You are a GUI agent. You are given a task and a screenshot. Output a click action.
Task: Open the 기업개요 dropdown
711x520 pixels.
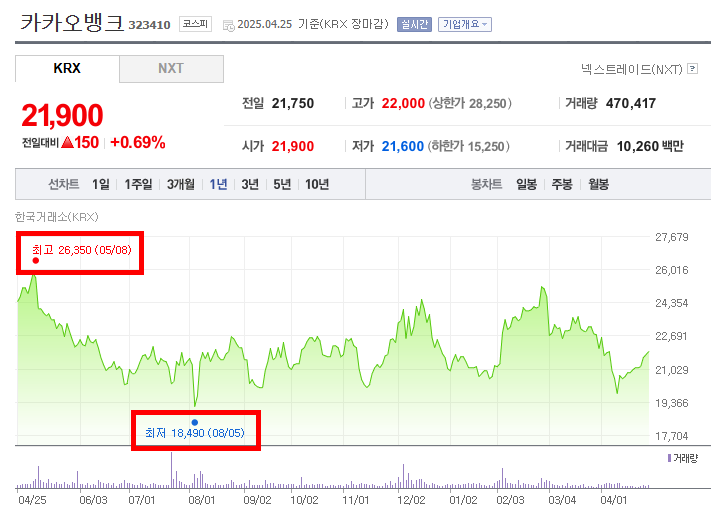(465, 24)
